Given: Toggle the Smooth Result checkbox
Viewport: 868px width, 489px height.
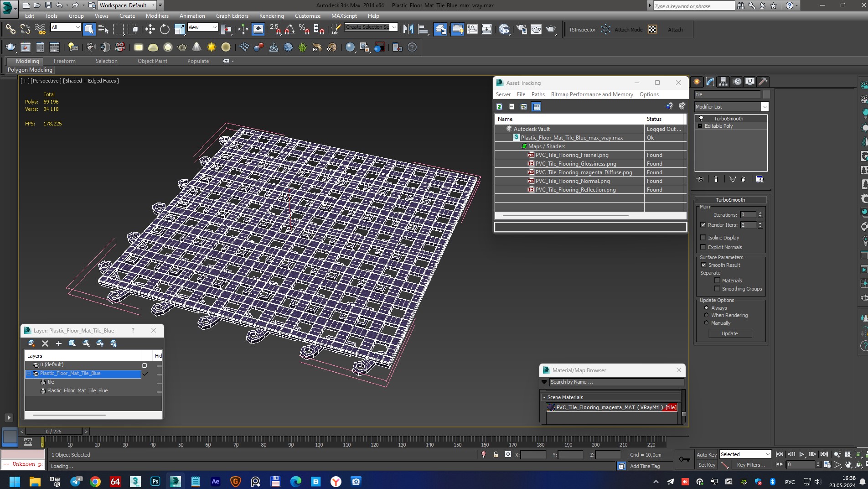Looking at the screenshot, I should 703,265.
